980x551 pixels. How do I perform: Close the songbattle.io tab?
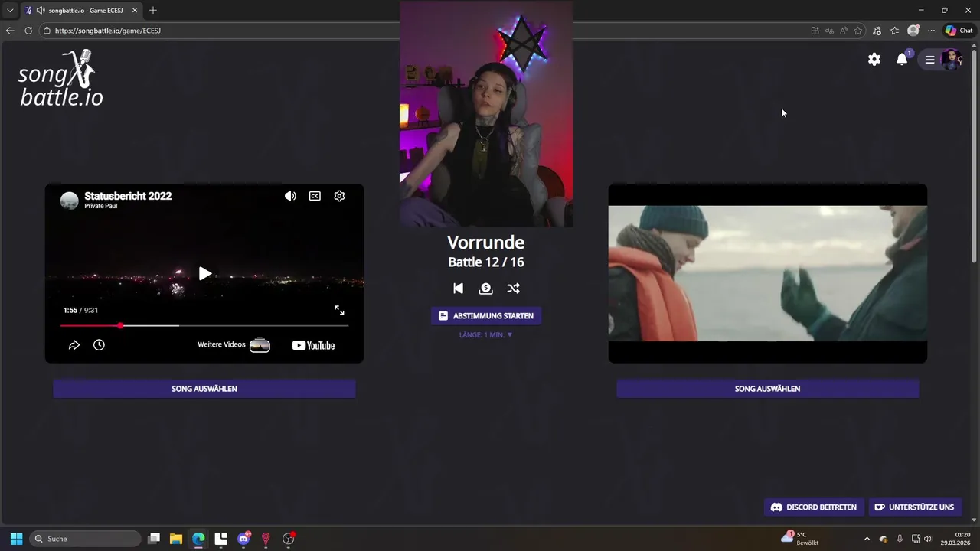(135, 11)
